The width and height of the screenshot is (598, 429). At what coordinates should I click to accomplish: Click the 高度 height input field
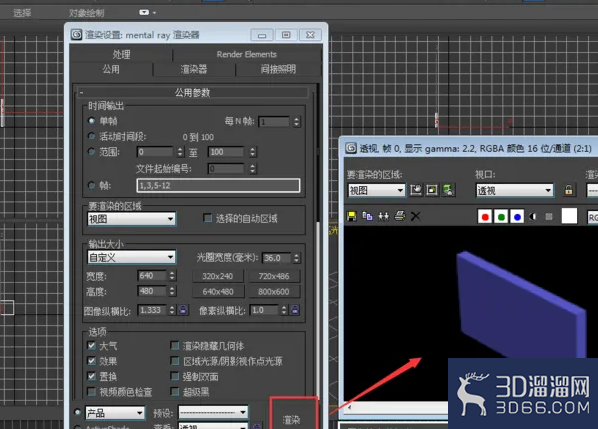coord(152,291)
